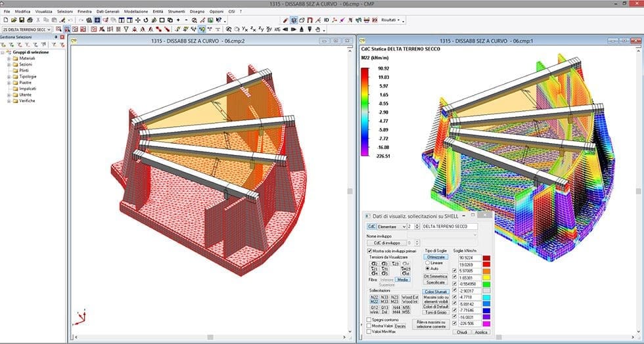Screen dimensions: 644x344
Task: Select the 'Lineare' radio button
Action: coord(428,263)
